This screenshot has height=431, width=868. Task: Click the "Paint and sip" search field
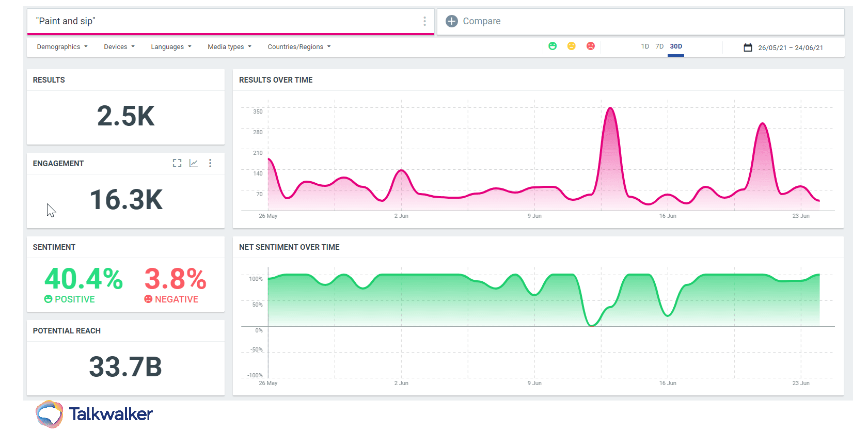[222, 21]
